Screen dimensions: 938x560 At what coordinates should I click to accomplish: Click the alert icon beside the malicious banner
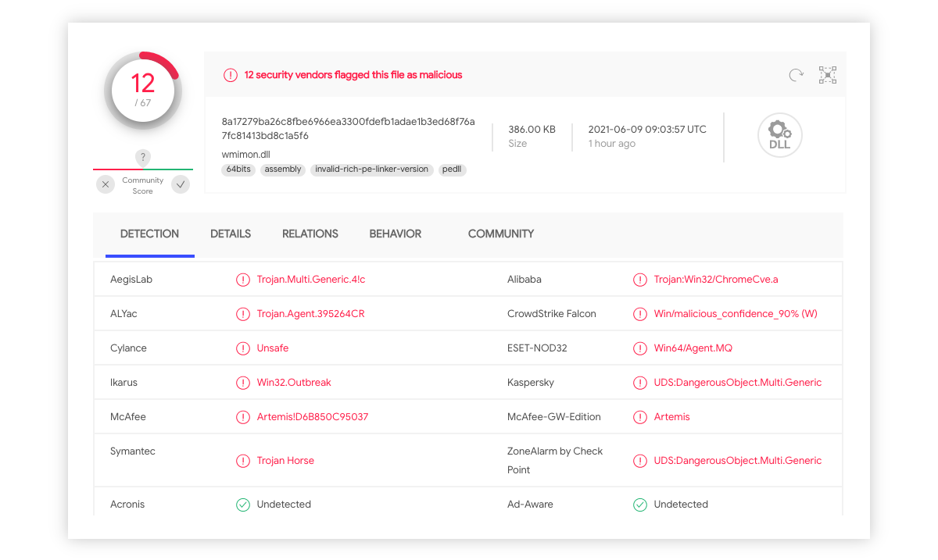pyautogui.click(x=231, y=75)
